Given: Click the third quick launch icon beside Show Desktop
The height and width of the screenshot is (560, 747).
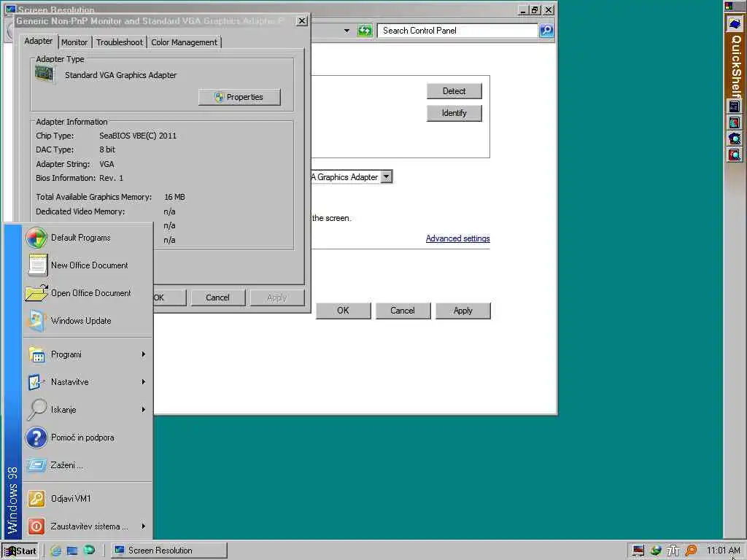Looking at the screenshot, I should (89, 550).
